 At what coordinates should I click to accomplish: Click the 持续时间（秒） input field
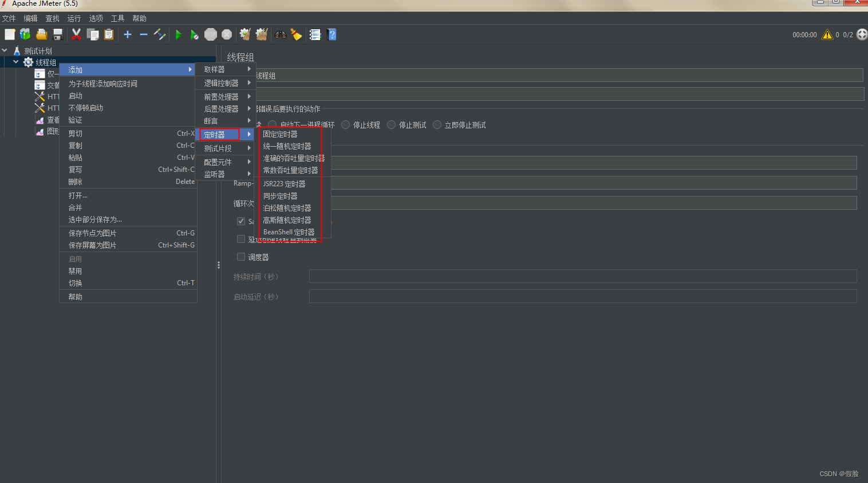click(583, 276)
